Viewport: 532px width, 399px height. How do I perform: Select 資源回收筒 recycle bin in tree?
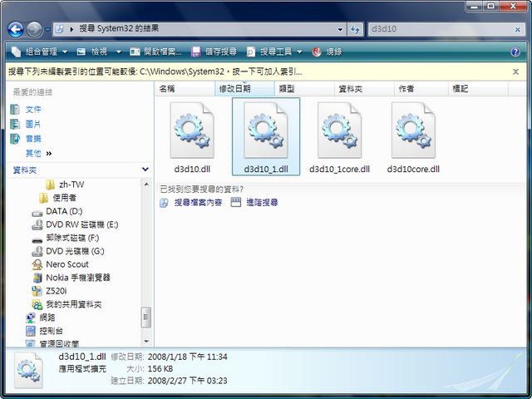click(52, 343)
